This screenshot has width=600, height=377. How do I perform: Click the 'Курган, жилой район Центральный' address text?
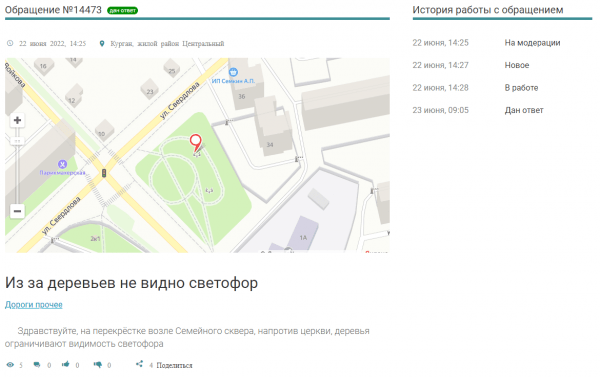point(167,44)
